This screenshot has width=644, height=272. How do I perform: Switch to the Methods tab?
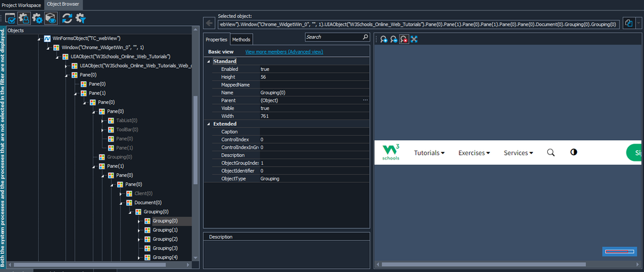[241, 39]
